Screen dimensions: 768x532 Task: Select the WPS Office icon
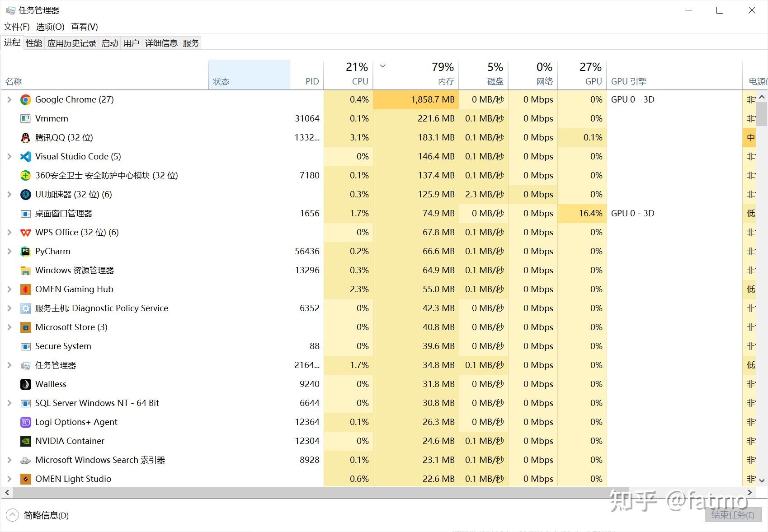[x=26, y=232]
